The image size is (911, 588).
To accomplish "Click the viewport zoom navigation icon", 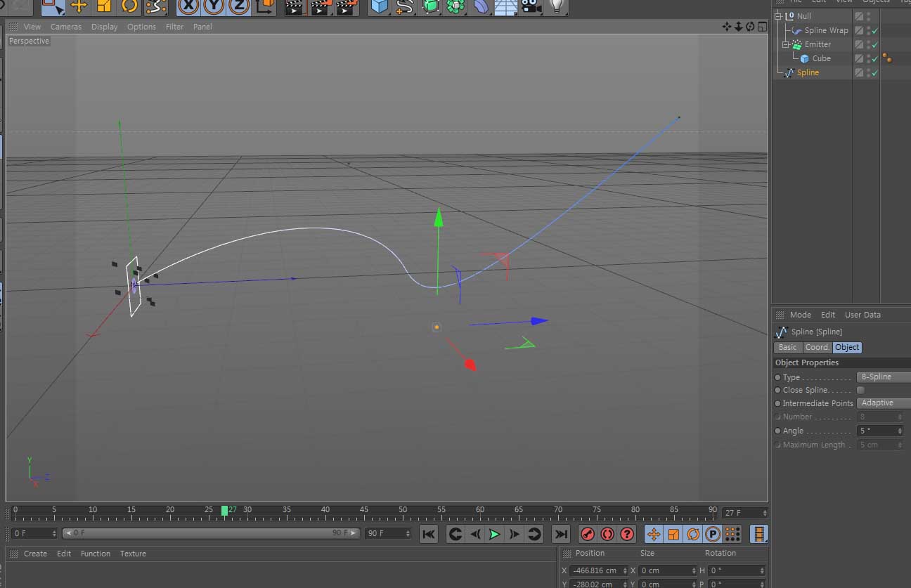I will [739, 27].
